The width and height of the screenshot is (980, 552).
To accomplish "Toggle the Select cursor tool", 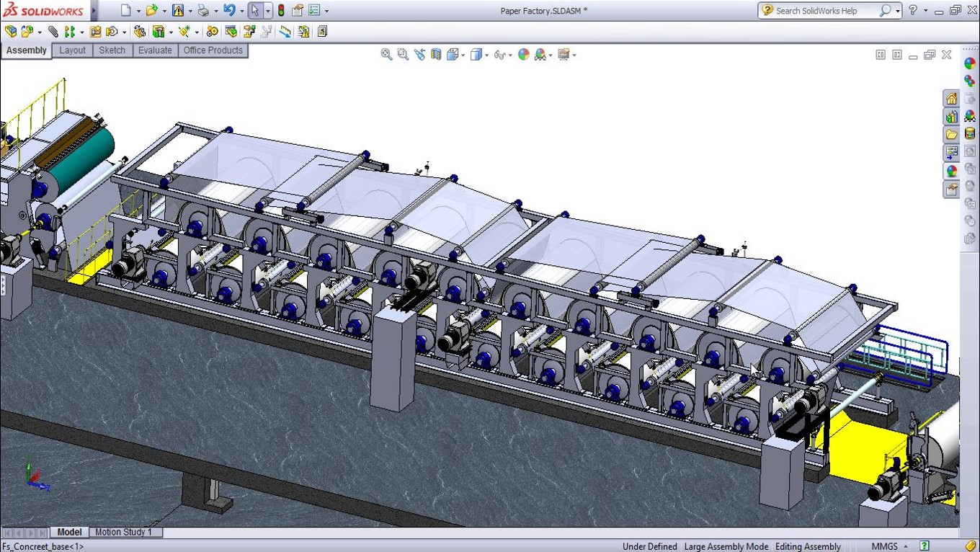I will (254, 11).
